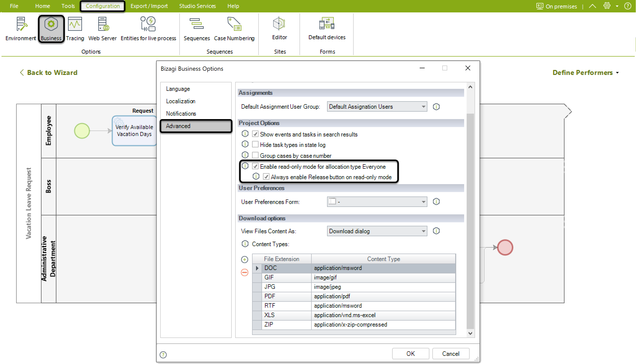Click info icon for Group cases by case number
The width and height of the screenshot is (636, 364).
(245, 155)
